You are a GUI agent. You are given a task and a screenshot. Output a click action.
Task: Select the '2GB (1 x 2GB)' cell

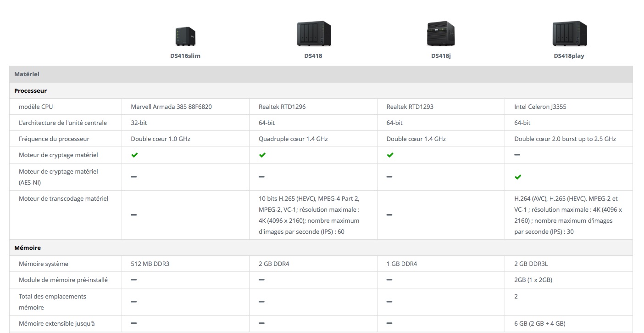pyautogui.click(x=533, y=280)
